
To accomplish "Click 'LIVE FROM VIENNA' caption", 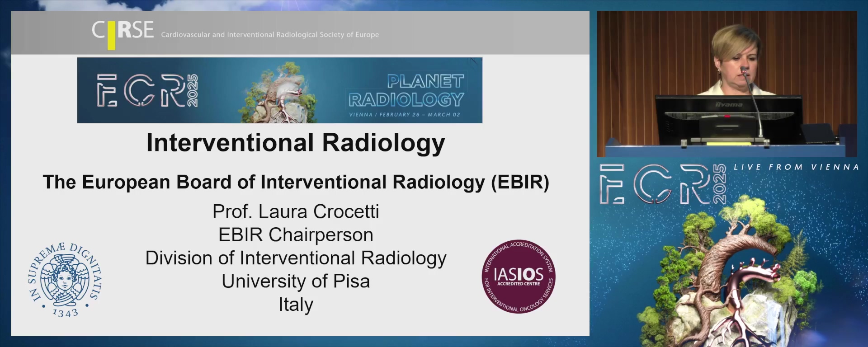I will click(x=796, y=167).
